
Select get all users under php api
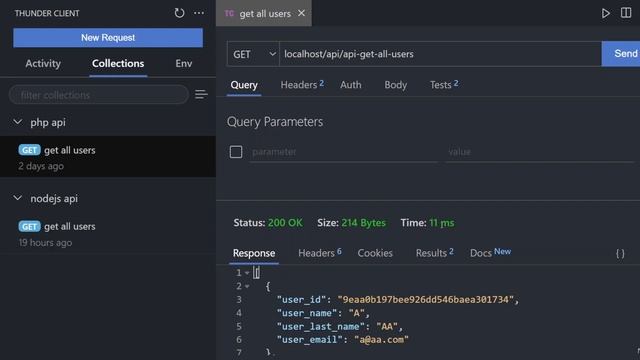[108, 157]
